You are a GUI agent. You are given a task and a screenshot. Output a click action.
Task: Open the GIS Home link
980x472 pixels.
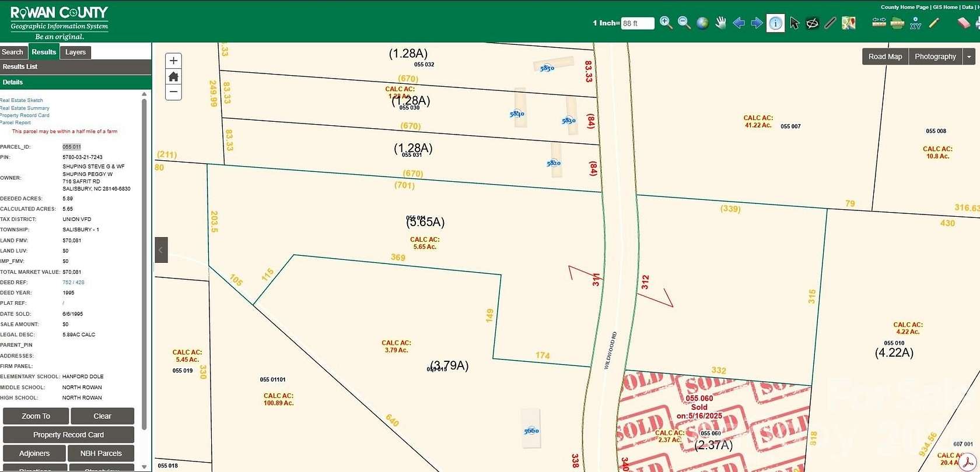[x=945, y=7]
